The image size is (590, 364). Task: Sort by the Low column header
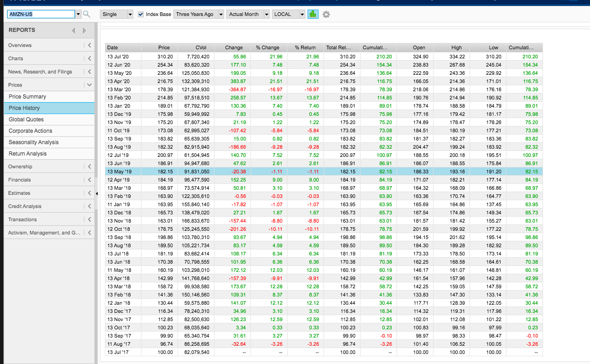click(488, 47)
